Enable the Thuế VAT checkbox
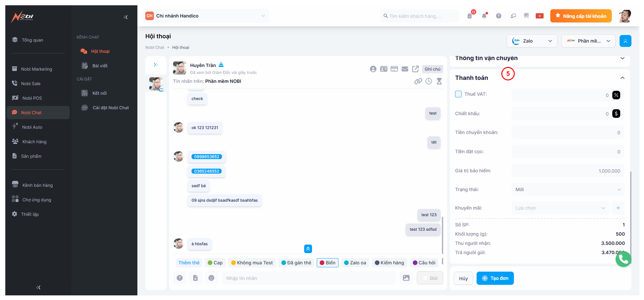 (458, 94)
